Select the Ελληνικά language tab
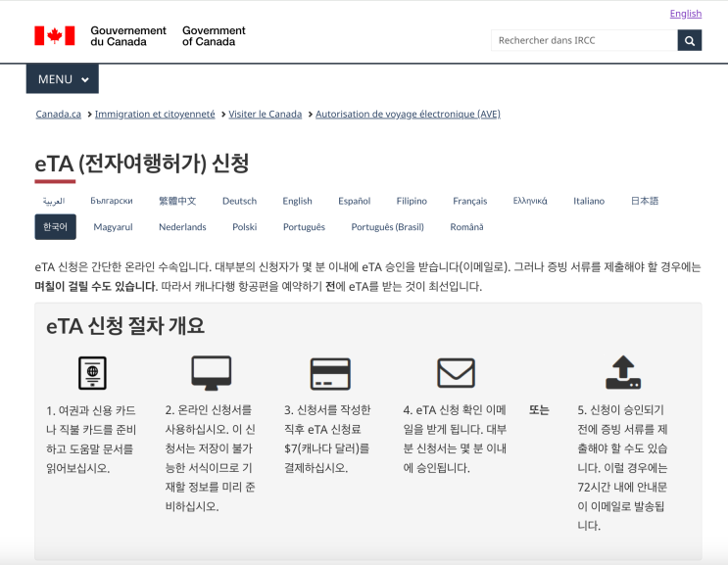 (530, 201)
